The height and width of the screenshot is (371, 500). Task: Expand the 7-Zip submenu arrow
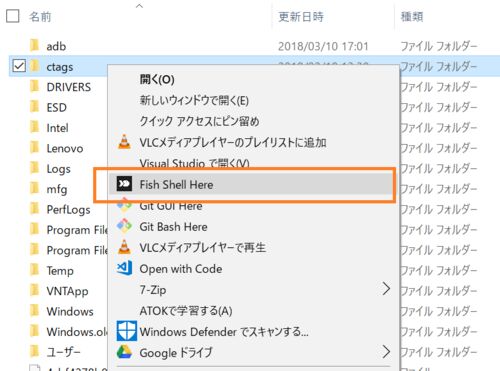(386, 289)
